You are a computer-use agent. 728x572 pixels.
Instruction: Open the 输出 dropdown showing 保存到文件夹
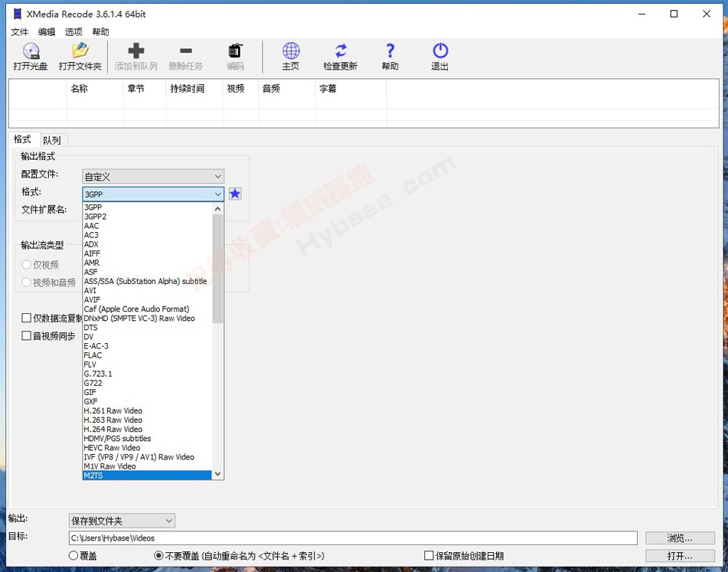coord(122,521)
